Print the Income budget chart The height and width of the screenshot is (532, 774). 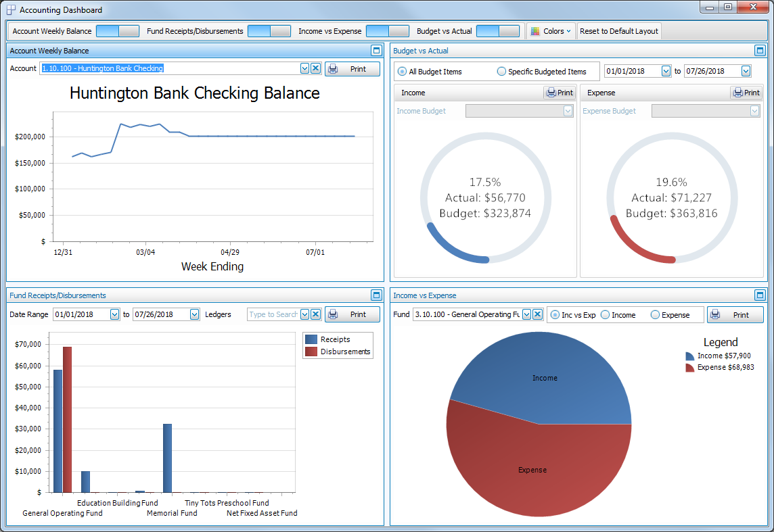(560, 93)
